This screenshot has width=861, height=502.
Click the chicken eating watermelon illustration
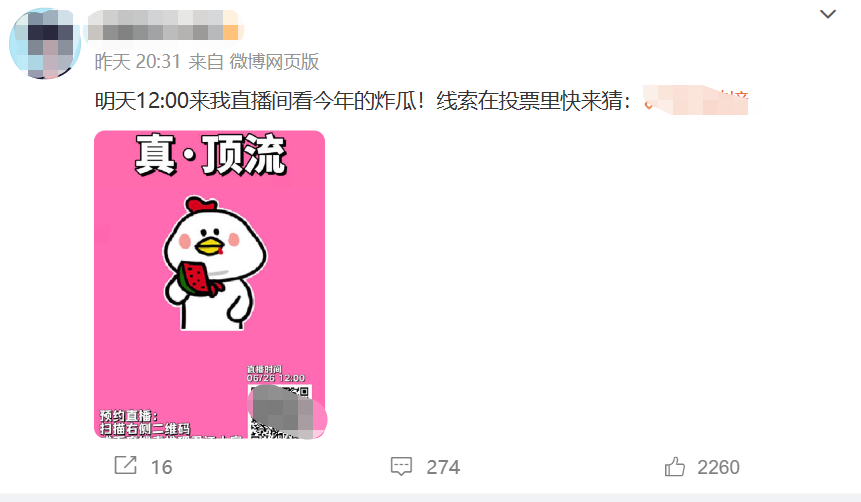pos(215,263)
